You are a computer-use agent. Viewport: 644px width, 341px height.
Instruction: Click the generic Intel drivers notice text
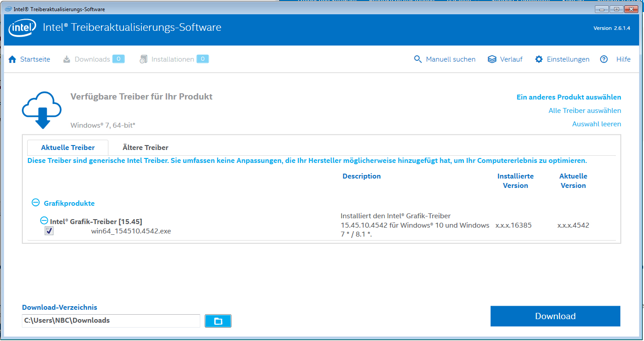point(307,161)
